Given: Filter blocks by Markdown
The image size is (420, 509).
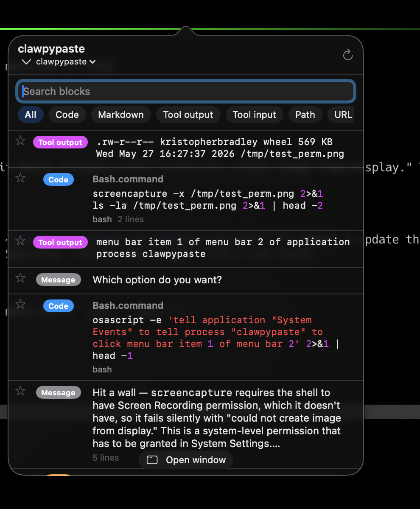Looking at the screenshot, I should [121, 115].
